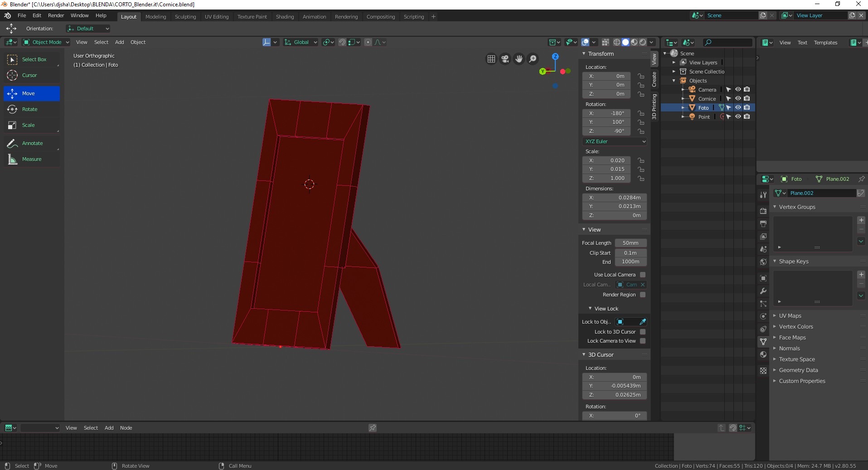The image size is (868, 470).
Task: Expand the Geometry Data panel
Action: [x=775, y=370]
